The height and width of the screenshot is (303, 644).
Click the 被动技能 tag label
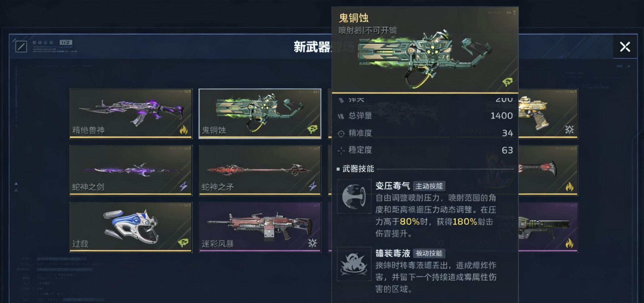pyautogui.click(x=429, y=253)
